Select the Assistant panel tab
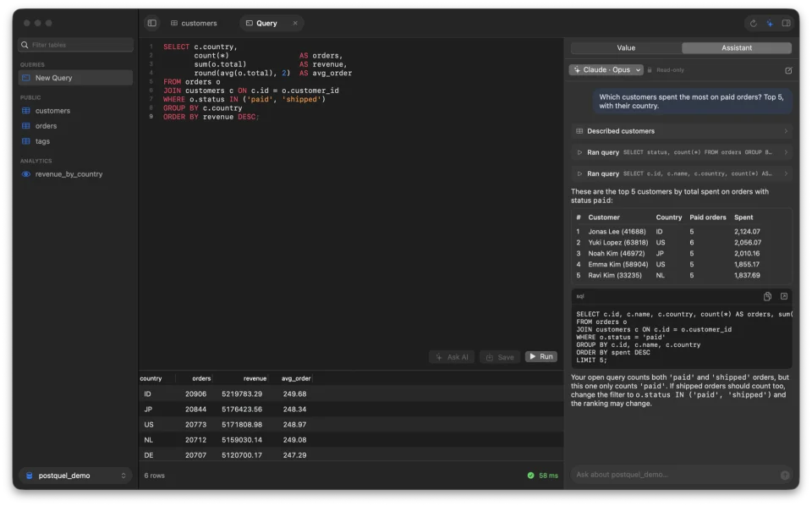This screenshot has height=506, width=812. coord(737,47)
